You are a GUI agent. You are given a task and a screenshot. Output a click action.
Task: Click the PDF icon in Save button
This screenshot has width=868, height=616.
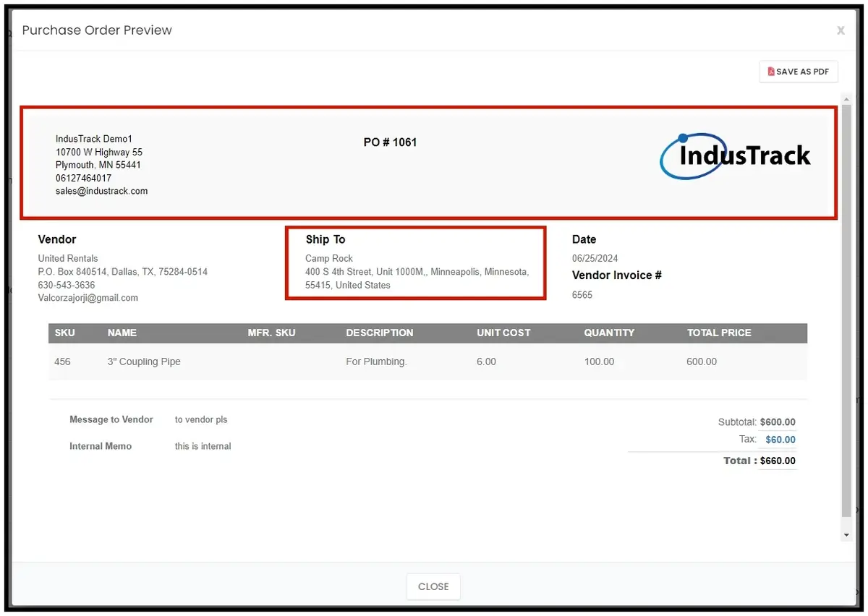[x=771, y=72]
